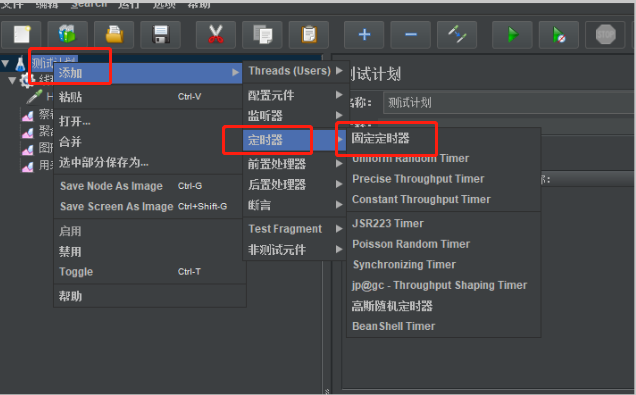This screenshot has height=395, width=636.
Task: Save the plan with floppy disk icon
Action: [x=161, y=34]
